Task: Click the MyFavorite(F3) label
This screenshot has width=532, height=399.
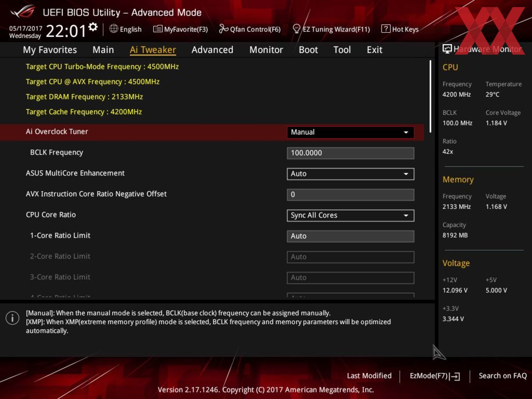Action: [x=186, y=29]
